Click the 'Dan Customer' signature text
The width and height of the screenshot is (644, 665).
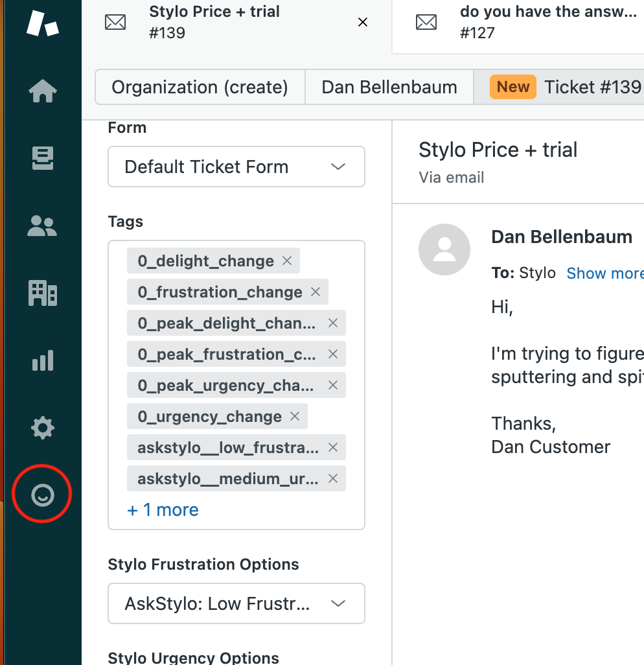point(550,447)
